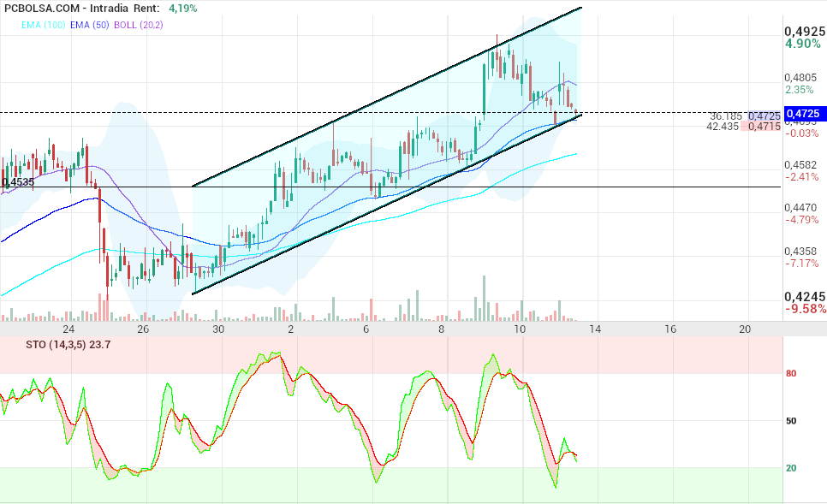This screenshot has width=827, height=504.
Task: Select the blue 0,4725 current price tag
Action: (804, 113)
